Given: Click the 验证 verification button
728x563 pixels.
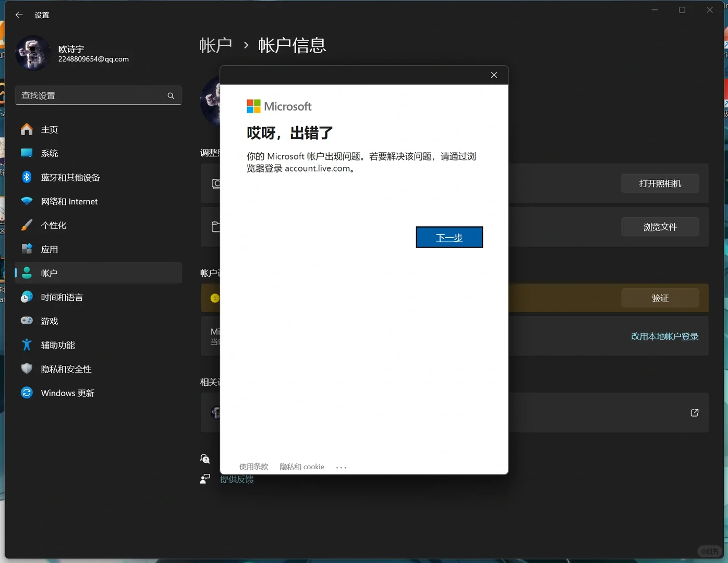Looking at the screenshot, I should pyautogui.click(x=660, y=298).
